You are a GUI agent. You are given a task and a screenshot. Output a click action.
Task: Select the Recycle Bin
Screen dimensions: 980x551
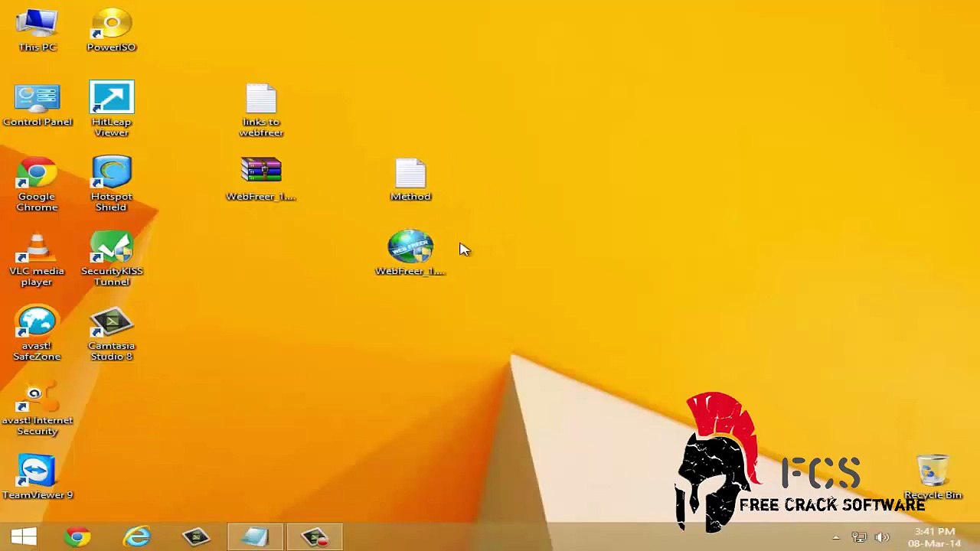pyautogui.click(x=933, y=478)
